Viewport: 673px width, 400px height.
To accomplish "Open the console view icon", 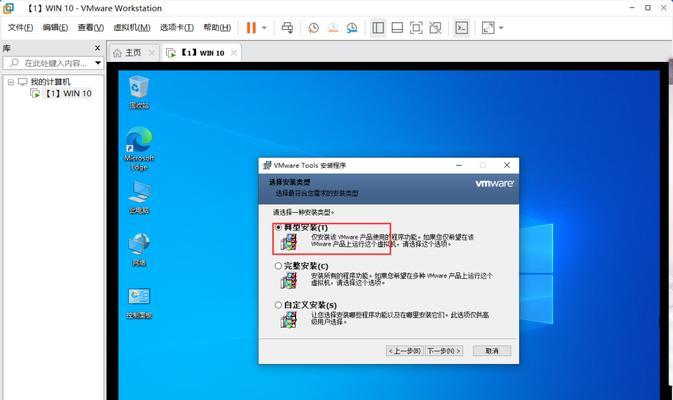I will [x=462, y=28].
